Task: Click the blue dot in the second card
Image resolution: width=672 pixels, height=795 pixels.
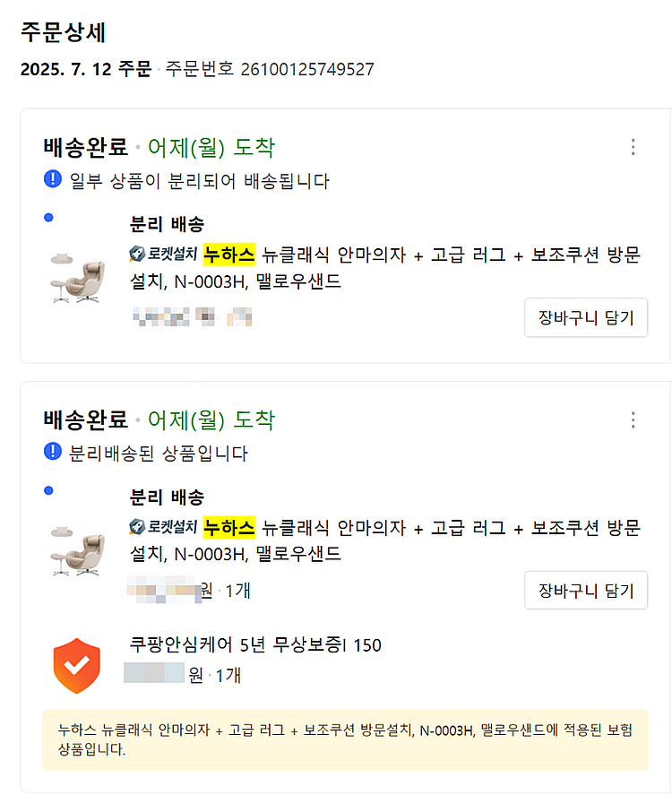Action: (x=48, y=490)
